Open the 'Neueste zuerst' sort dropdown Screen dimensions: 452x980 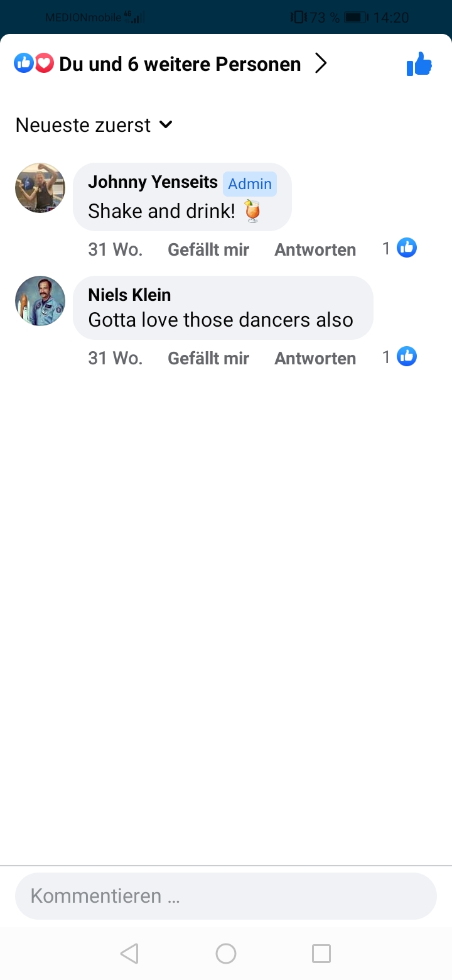click(94, 125)
